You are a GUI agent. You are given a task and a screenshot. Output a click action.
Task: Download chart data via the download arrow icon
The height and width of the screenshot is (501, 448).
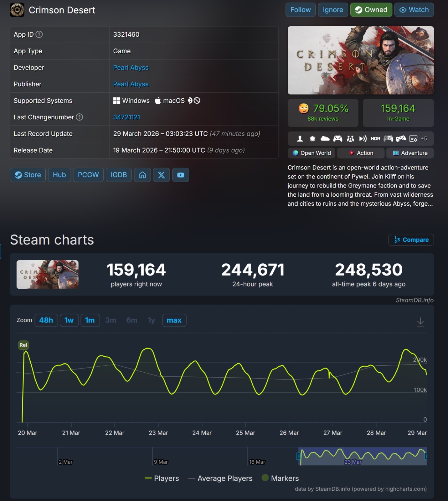(x=420, y=322)
